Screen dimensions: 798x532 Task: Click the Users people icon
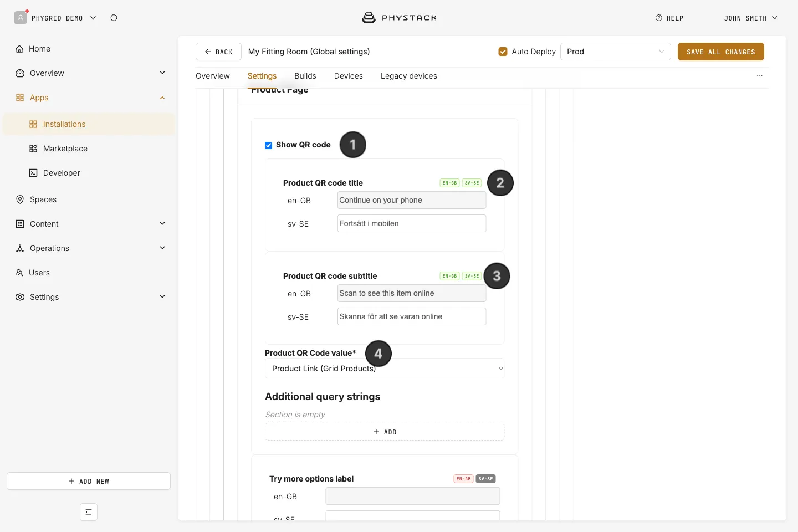19,273
